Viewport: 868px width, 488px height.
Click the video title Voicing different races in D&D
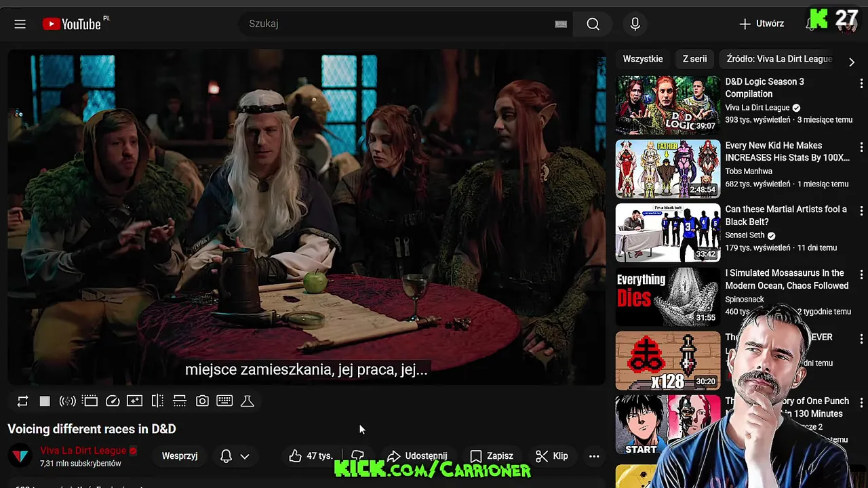point(92,429)
